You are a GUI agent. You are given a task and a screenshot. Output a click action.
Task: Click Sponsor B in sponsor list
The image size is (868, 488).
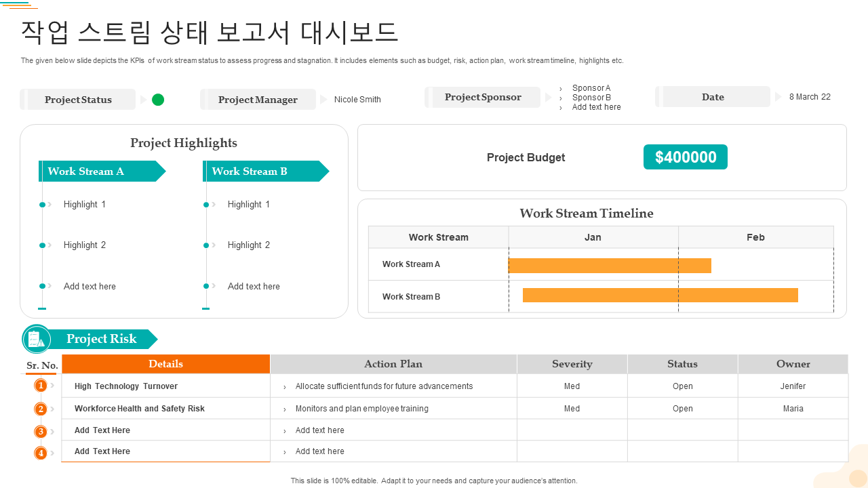tap(591, 98)
